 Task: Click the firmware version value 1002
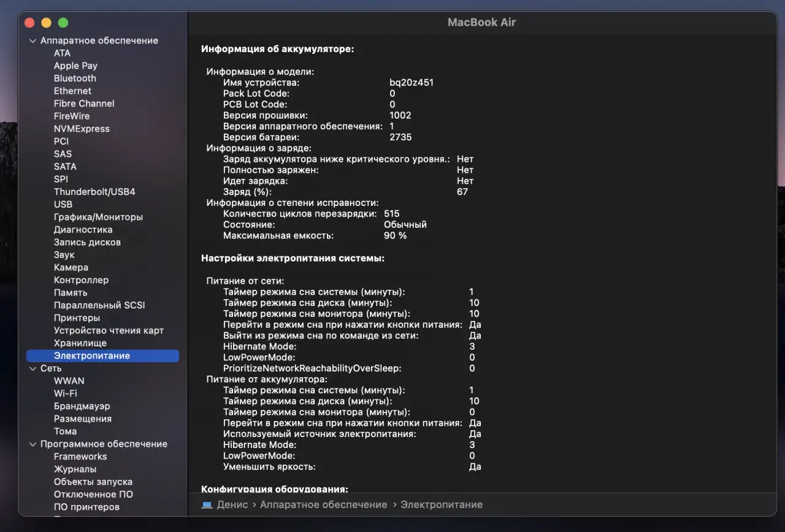click(x=400, y=115)
